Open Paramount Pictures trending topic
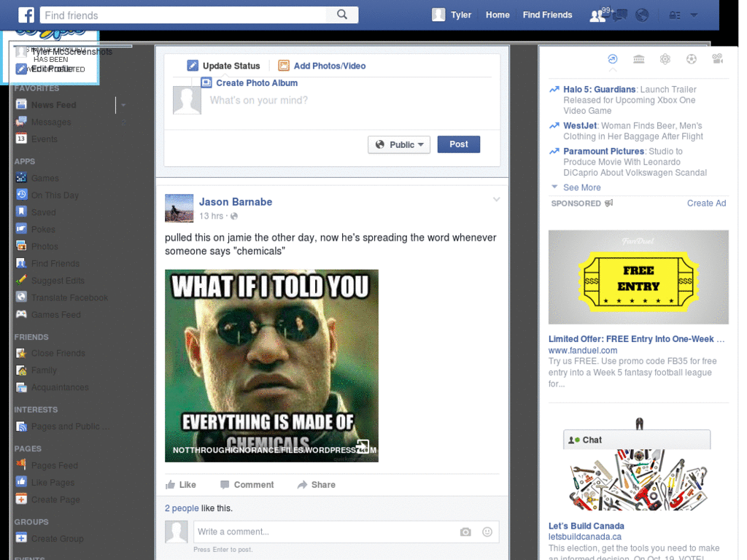The width and height of the screenshot is (747, 560). coord(603,152)
